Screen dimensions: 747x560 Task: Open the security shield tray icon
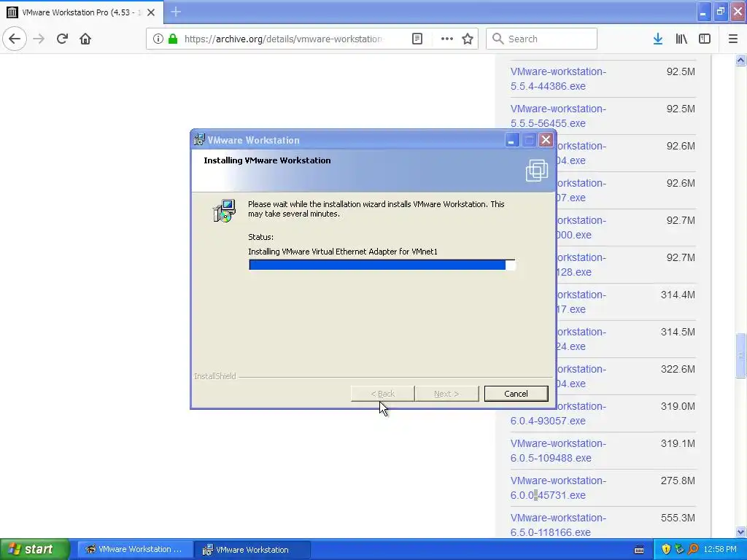point(666,550)
